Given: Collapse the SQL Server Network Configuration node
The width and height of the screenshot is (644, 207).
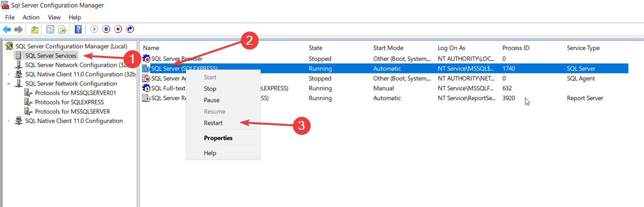Looking at the screenshot, I should (x=9, y=84).
